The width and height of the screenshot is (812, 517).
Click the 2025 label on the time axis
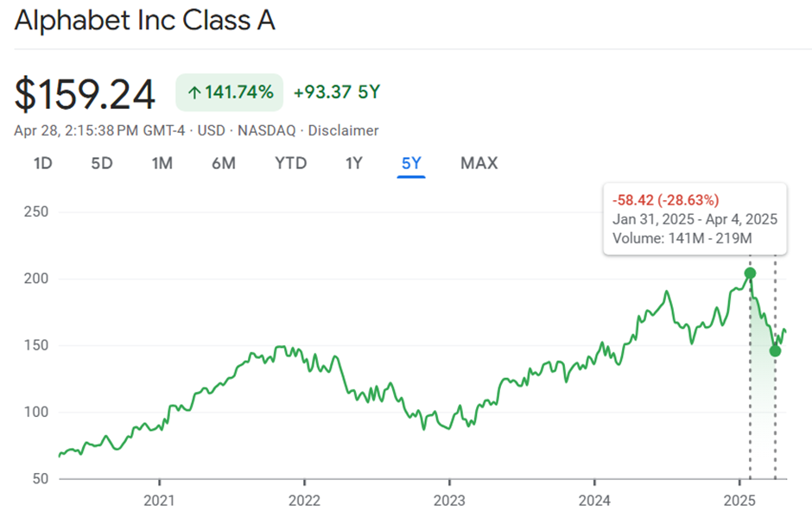click(739, 501)
